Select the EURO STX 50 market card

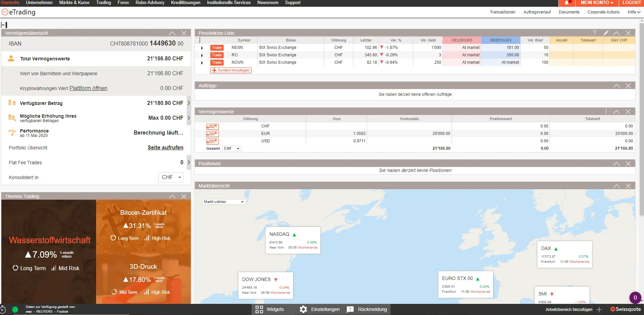pyautogui.click(x=466, y=284)
